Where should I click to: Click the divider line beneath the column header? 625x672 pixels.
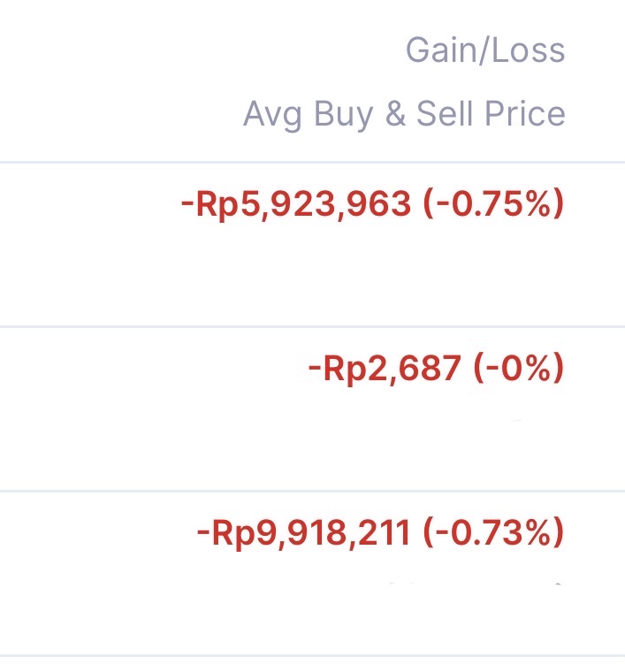(312, 162)
